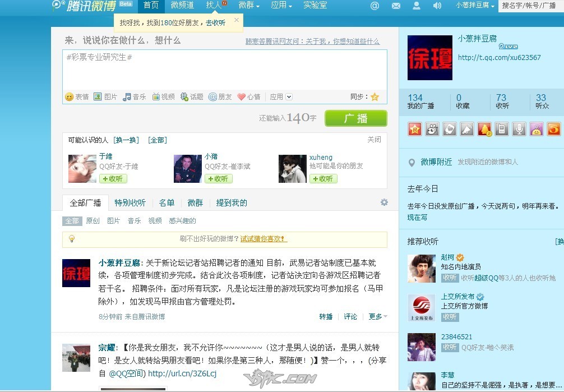
Task: Expand the 更多 menu on first post
Action: (x=378, y=316)
